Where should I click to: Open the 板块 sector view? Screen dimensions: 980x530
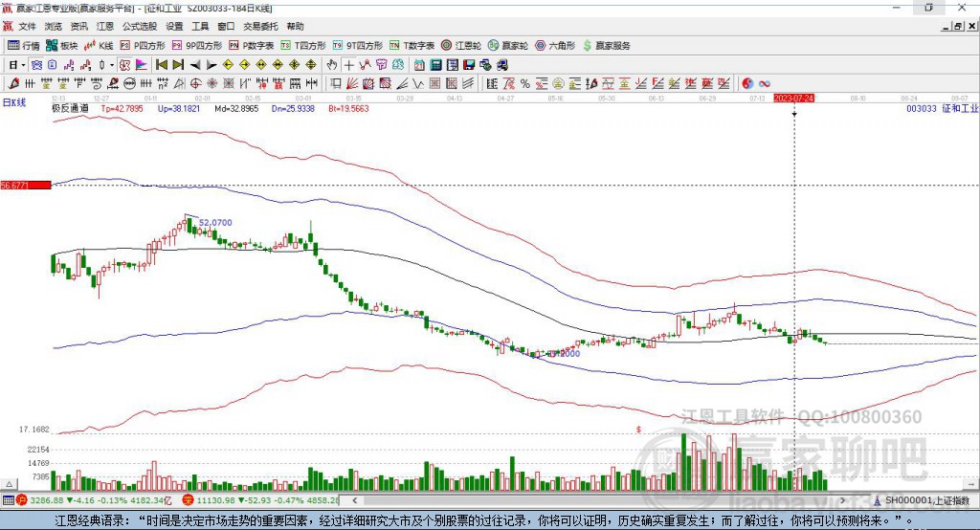point(62,46)
